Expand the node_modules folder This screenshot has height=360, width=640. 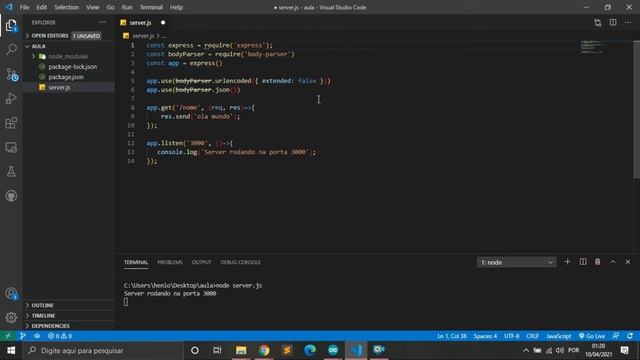pos(68,56)
